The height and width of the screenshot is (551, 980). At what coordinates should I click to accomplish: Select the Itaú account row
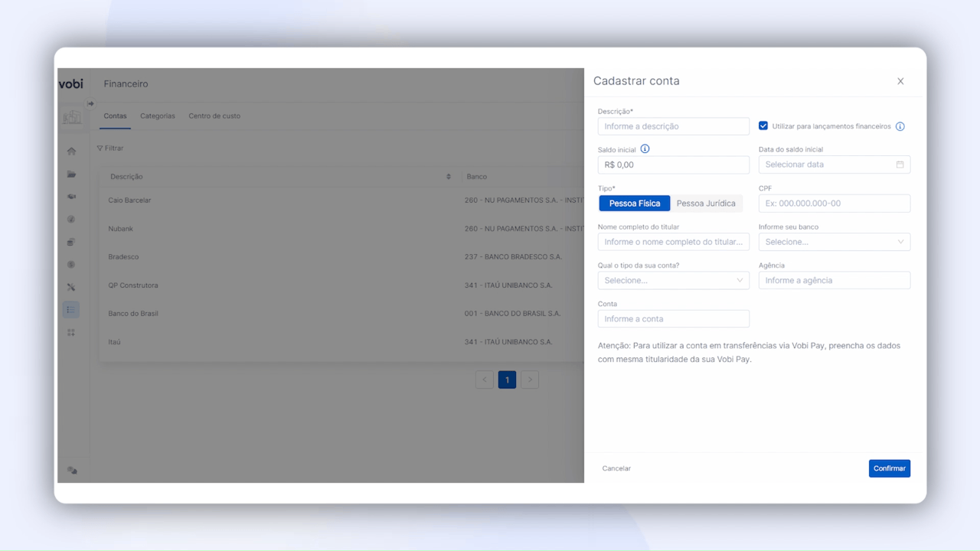pyautogui.click(x=341, y=342)
